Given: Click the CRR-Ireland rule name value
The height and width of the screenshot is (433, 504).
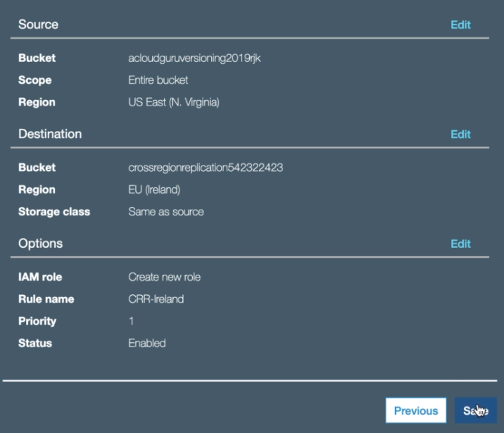Looking at the screenshot, I should tap(156, 299).
